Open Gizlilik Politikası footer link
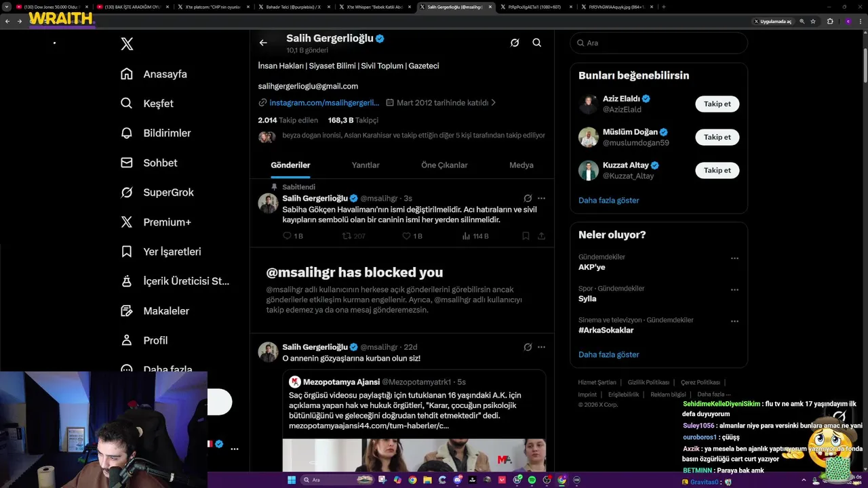 coord(648,382)
